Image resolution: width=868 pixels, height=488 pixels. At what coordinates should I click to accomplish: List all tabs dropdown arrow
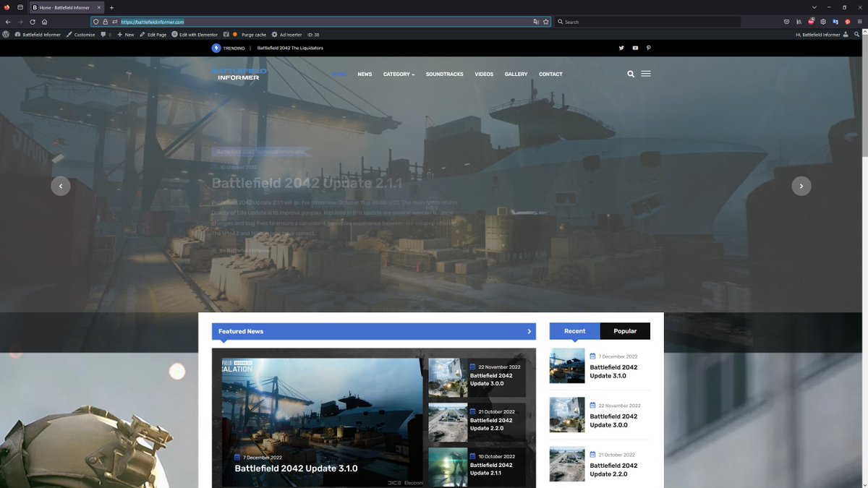click(813, 7)
